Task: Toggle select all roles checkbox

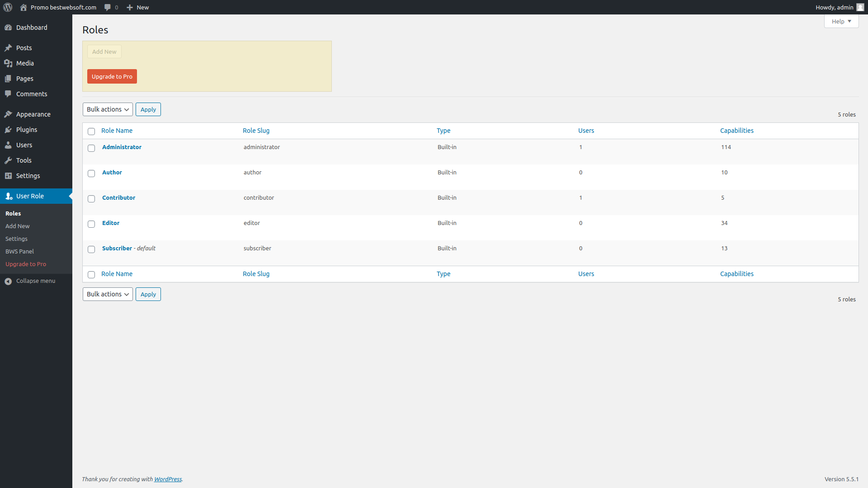Action: click(91, 131)
